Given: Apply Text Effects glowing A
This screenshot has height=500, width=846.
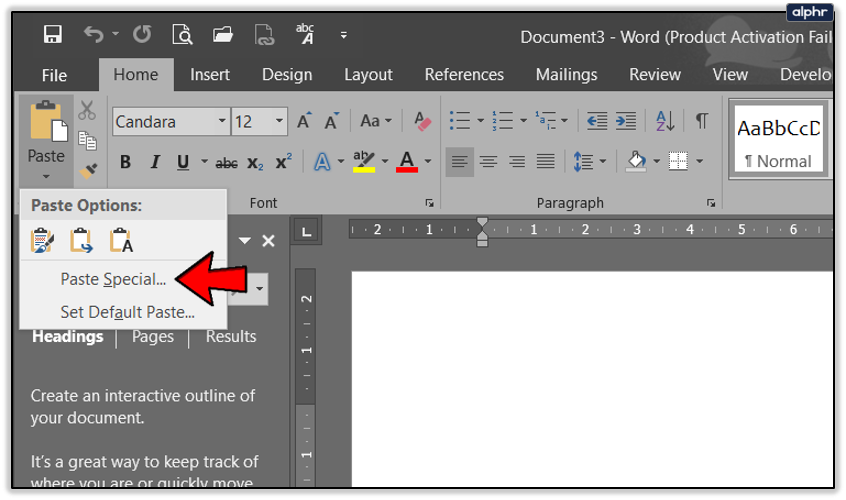Looking at the screenshot, I should pos(322,162).
